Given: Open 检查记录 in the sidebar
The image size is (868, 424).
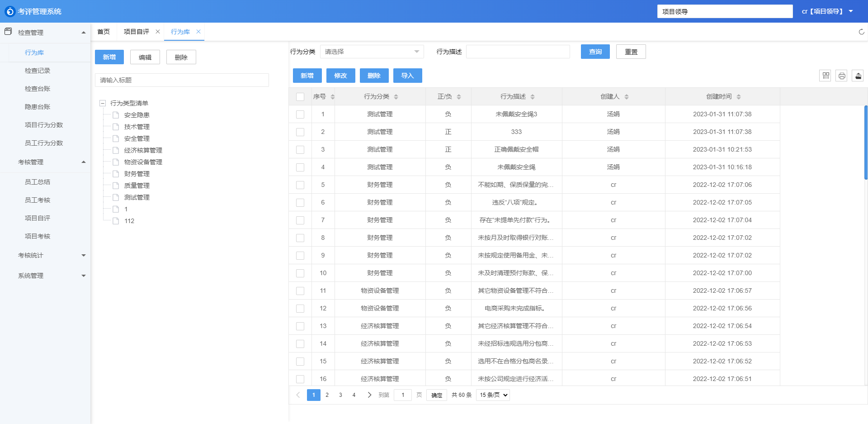Looking at the screenshot, I should point(38,71).
